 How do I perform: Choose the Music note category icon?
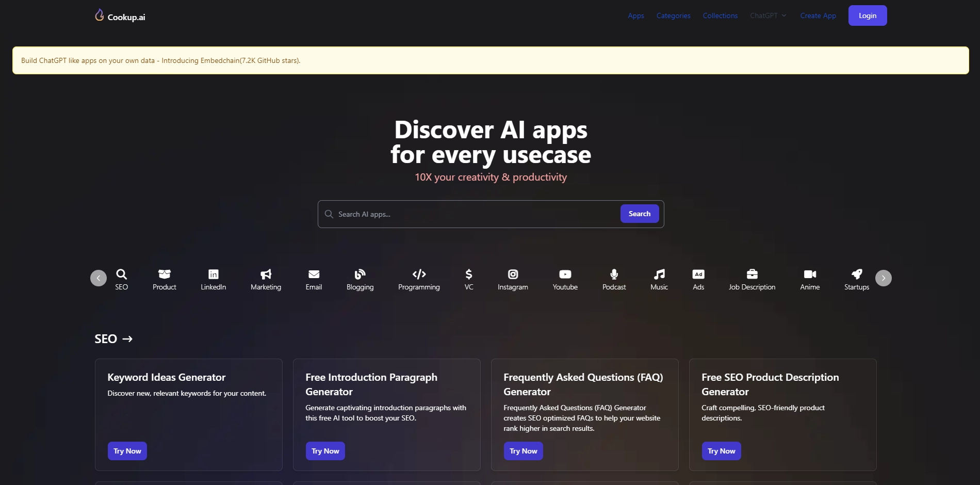click(659, 274)
